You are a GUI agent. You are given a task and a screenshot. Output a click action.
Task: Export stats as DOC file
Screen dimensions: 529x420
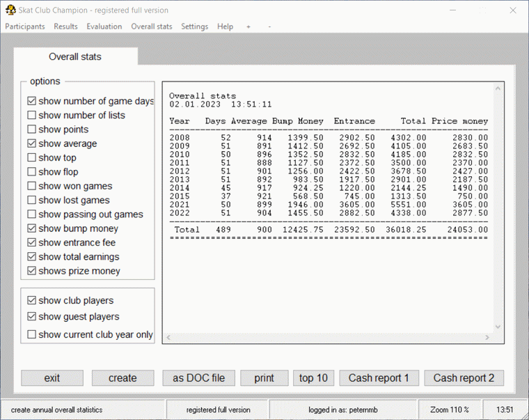point(198,378)
